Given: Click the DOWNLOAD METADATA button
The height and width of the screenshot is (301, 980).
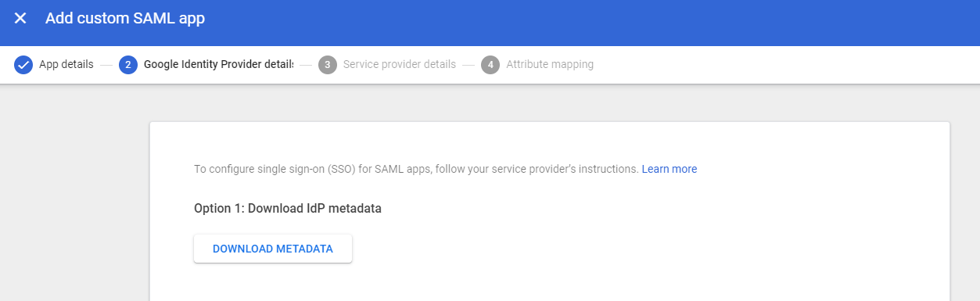Looking at the screenshot, I should pos(273,249).
